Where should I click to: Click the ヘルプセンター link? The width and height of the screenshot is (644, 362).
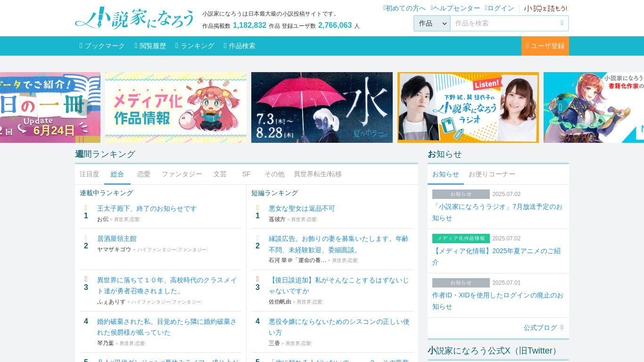click(x=455, y=8)
